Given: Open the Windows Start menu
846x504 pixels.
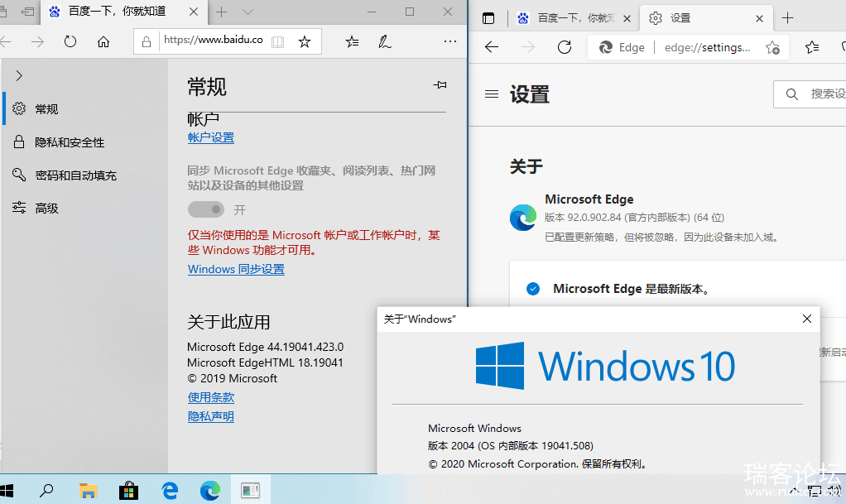Looking at the screenshot, I should click(x=7, y=491).
